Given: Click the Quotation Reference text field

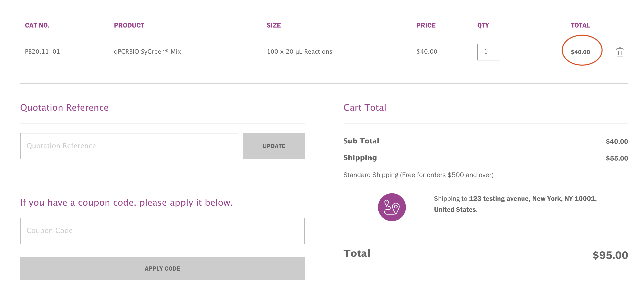Looking at the screenshot, I should click(x=129, y=146).
